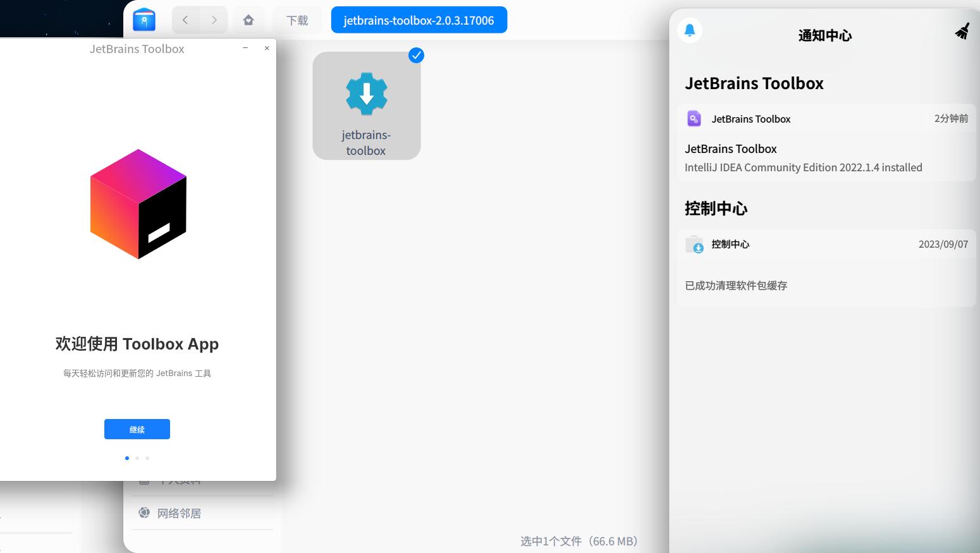The width and height of the screenshot is (980, 553).
Task: Open the 下载 breadcrumb folder
Action: point(297,20)
